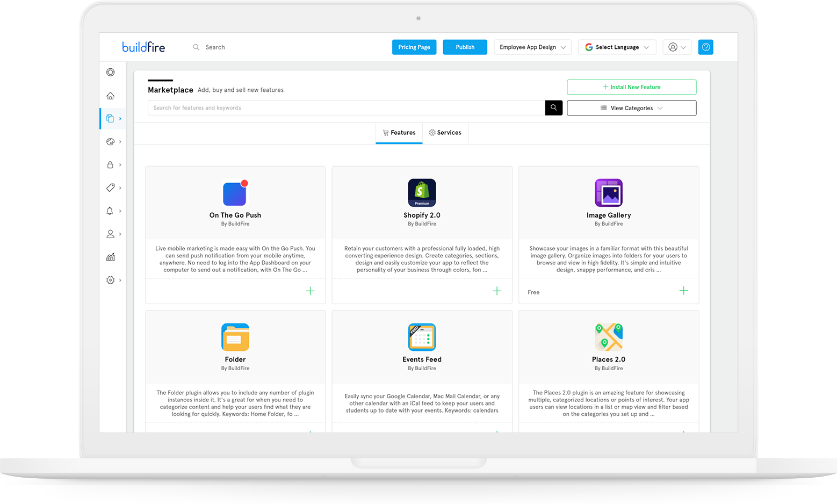Focus the features and keywords search field
Viewport: 837px width, 504px height.
(x=347, y=108)
